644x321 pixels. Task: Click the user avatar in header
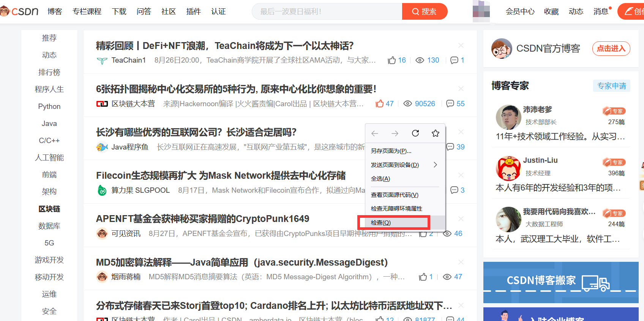point(481,11)
